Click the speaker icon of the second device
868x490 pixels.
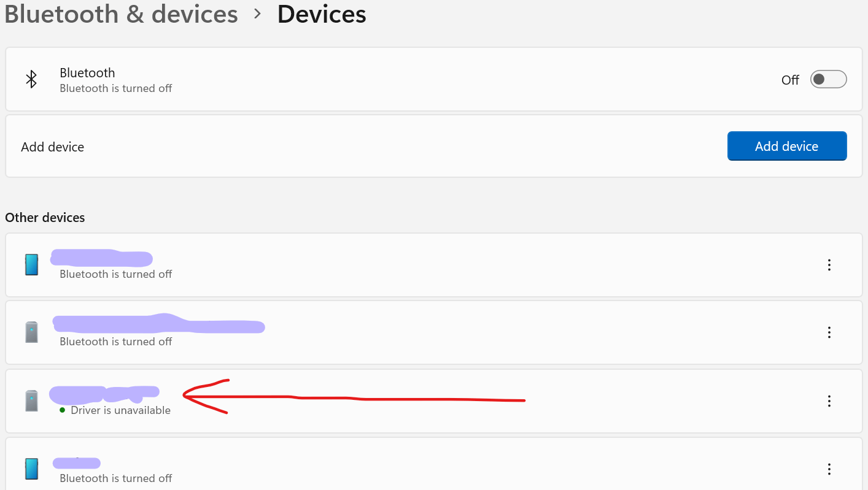click(x=31, y=332)
